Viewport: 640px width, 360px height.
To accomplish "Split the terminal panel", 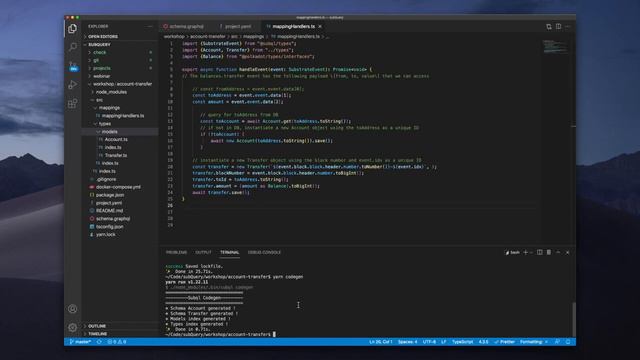I will click(540, 253).
